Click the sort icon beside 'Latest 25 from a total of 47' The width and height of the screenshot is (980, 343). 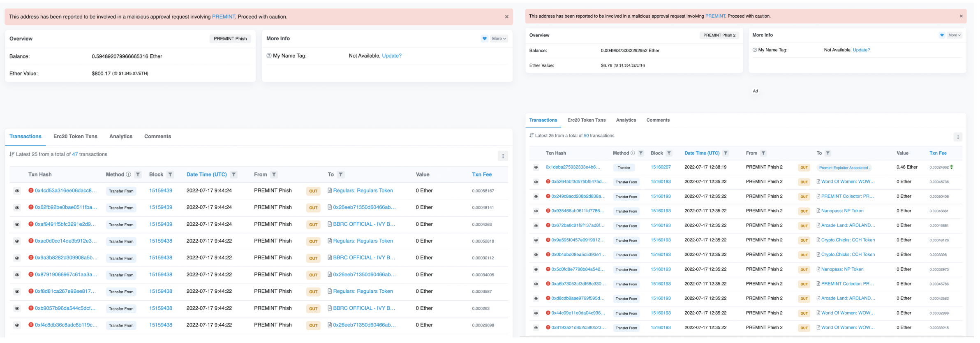point(12,154)
